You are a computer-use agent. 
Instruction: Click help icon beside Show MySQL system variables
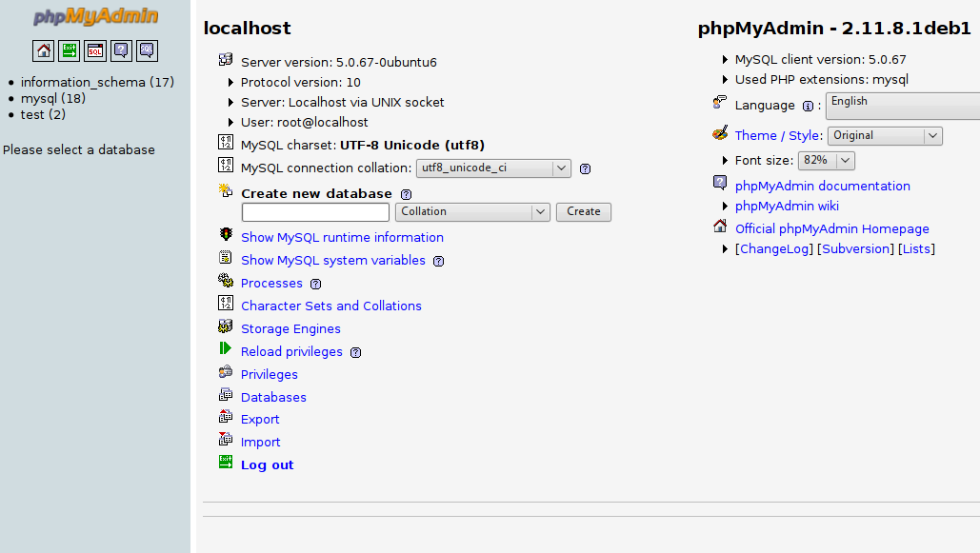tap(438, 261)
